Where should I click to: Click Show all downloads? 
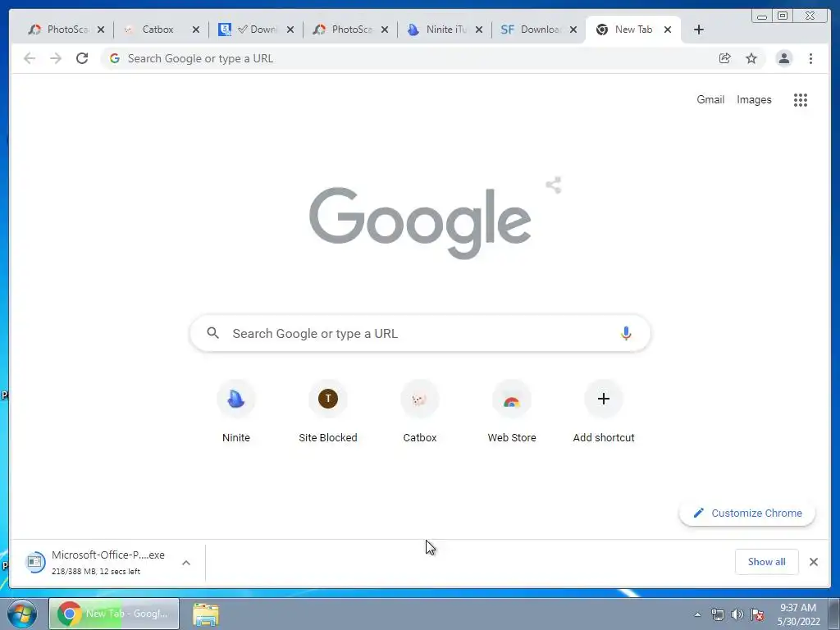pos(767,561)
